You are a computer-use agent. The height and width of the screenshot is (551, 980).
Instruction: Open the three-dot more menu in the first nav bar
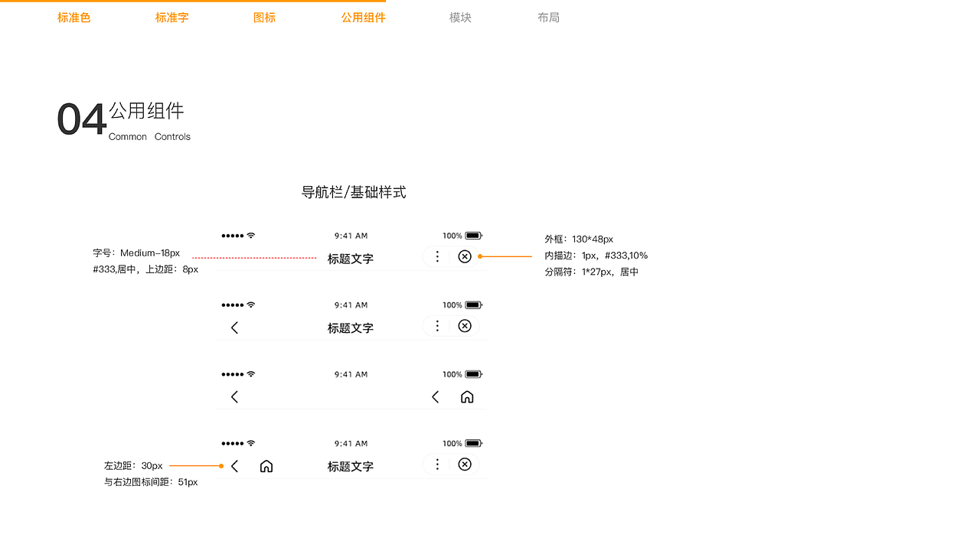coord(437,256)
